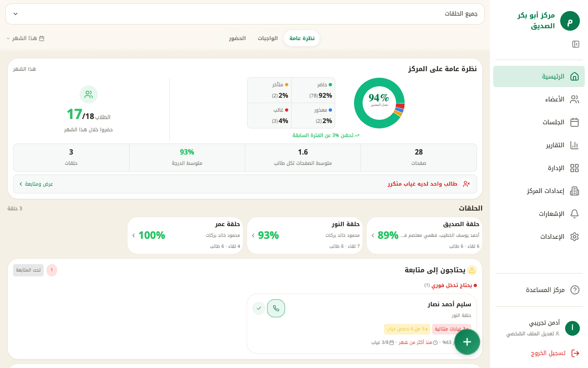The width and height of the screenshot is (588, 368).
Task: Expand حلقة عمر card chevron
Action: point(134,236)
